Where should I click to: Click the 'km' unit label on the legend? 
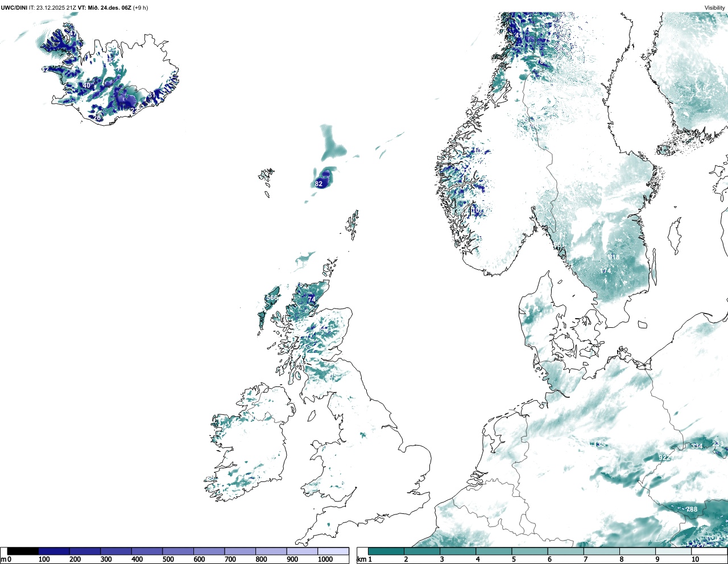361,559
